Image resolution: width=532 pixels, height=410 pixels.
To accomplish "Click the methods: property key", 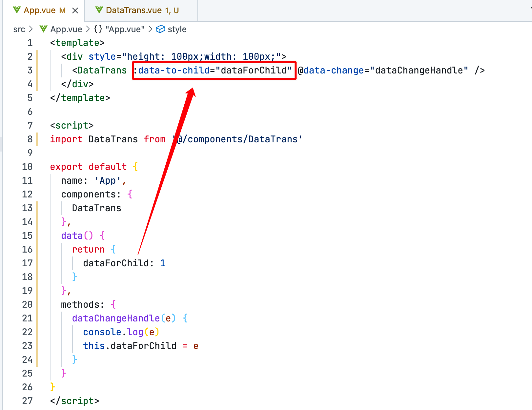I will tap(83, 305).
